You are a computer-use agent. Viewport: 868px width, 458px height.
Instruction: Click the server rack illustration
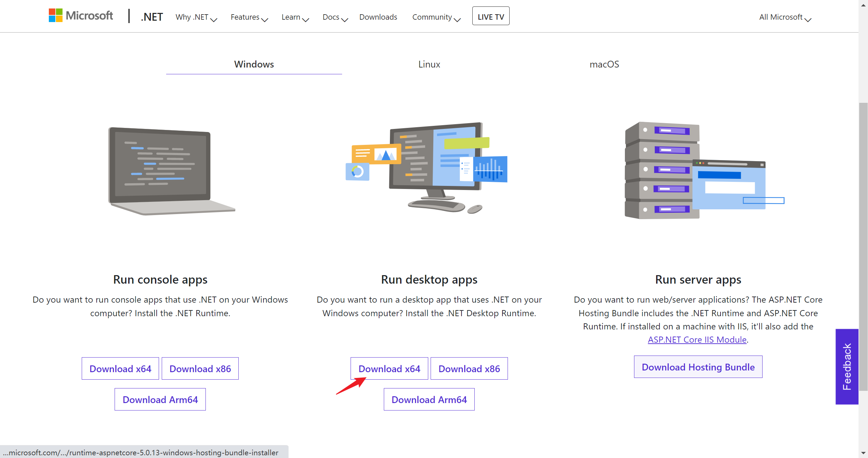(698, 170)
